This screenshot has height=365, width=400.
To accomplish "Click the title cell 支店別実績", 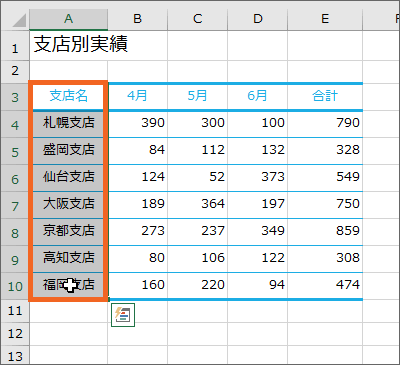I will (x=68, y=46).
